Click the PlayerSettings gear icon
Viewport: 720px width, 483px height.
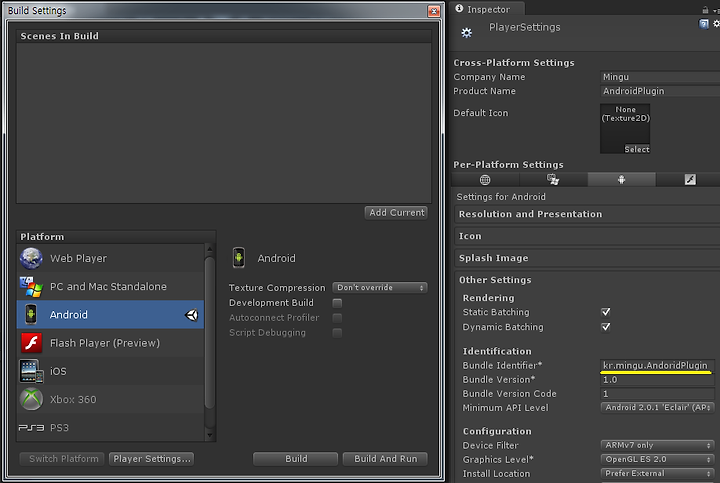[x=467, y=33]
